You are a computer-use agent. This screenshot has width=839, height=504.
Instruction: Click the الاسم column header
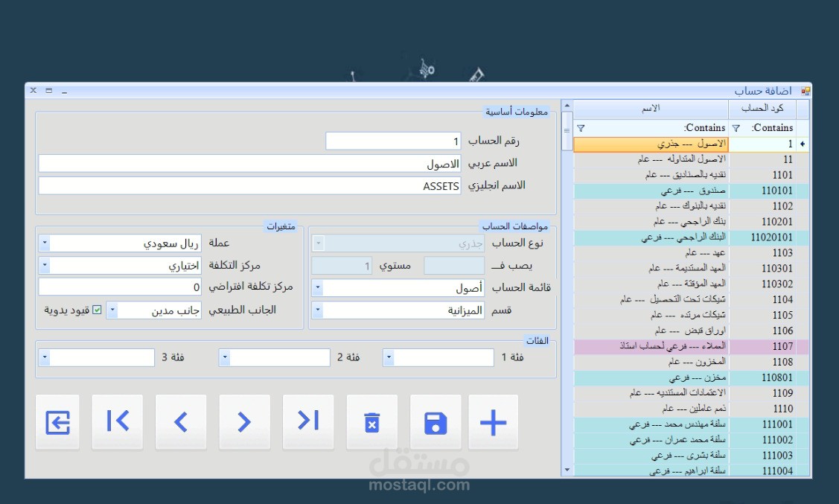coord(651,109)
